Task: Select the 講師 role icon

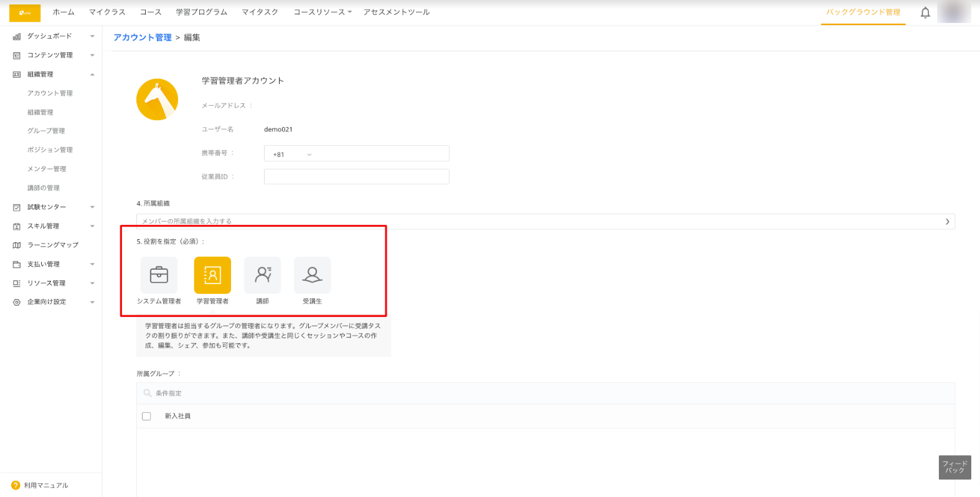Action: pos(263,275)
